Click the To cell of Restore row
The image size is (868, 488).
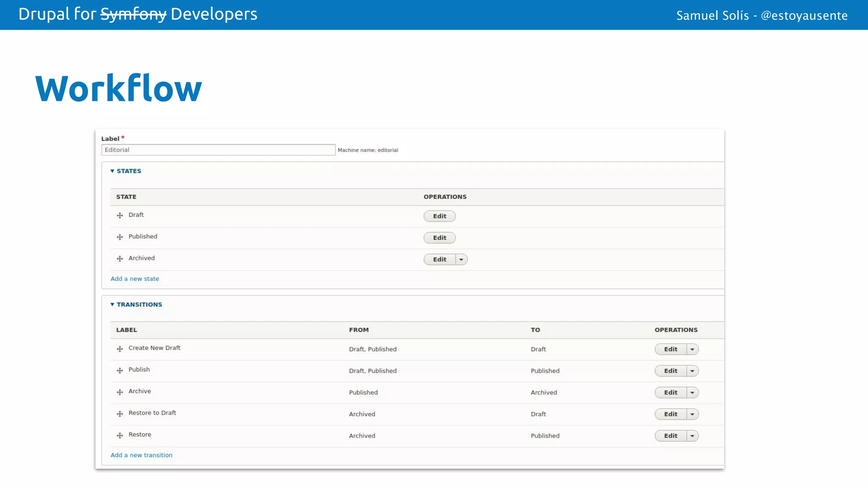(545, 436)
